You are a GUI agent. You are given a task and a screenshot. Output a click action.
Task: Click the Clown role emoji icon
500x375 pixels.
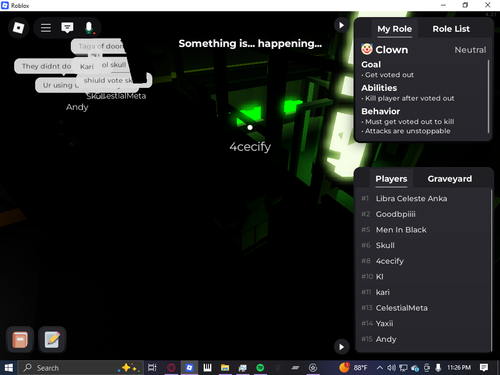pyautogui.click(x=367, y=49)
